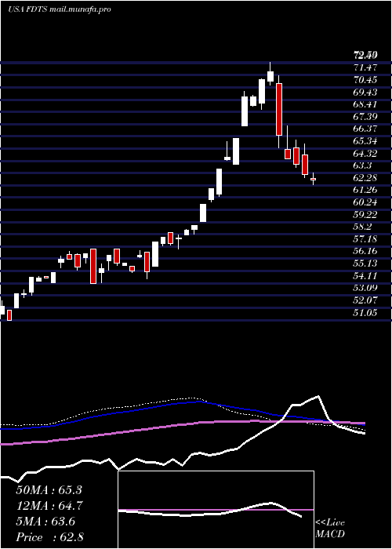
Task: Click the 55.13 price axis label
Action: (x=365, y=264)
